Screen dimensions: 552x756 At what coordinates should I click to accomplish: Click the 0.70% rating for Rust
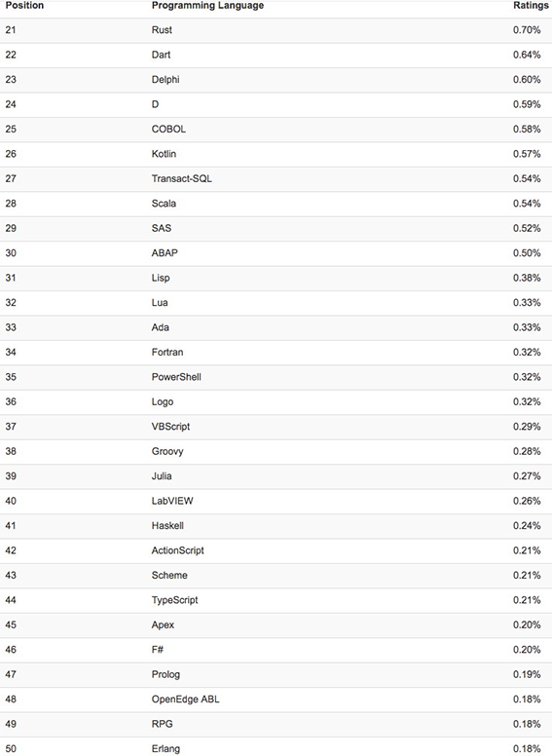point(527,30)
